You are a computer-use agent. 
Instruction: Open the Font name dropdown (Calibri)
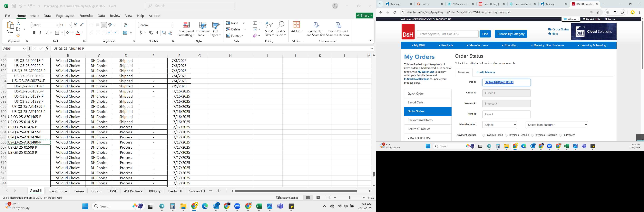pyautogui.click(x=57, y=25)
